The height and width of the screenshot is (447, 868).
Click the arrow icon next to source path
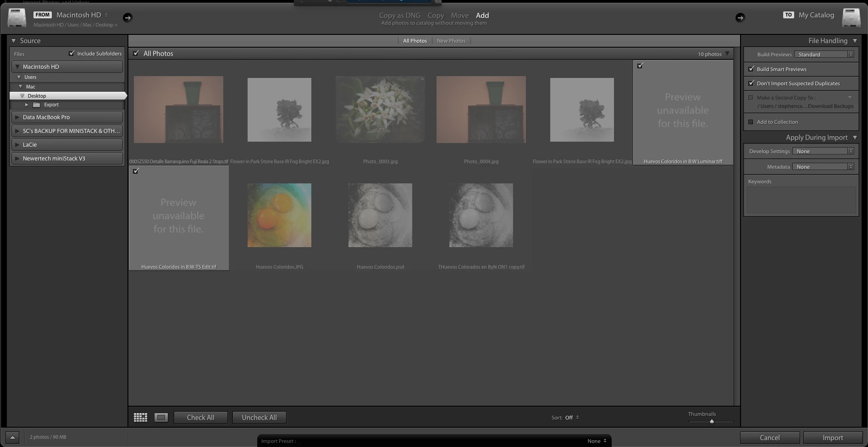point(127,17)
